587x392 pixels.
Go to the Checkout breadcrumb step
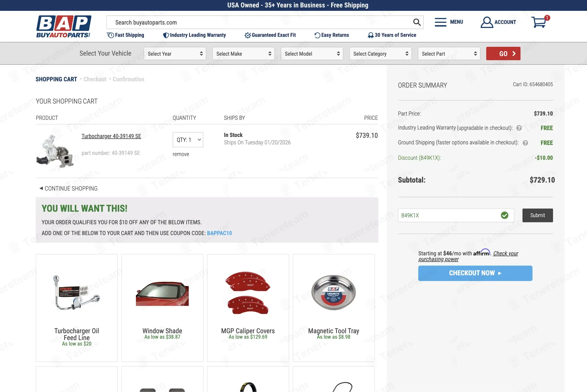95,79
